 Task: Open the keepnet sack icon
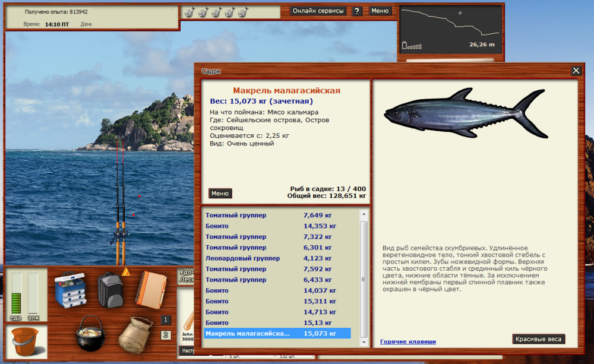tap(135, 335)
